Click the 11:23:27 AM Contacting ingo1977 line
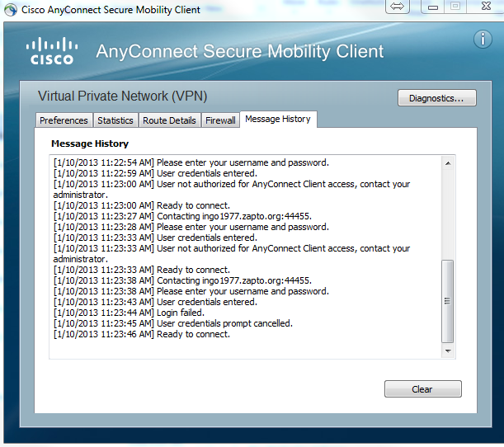The image size is (504, 447). [182, 216]
